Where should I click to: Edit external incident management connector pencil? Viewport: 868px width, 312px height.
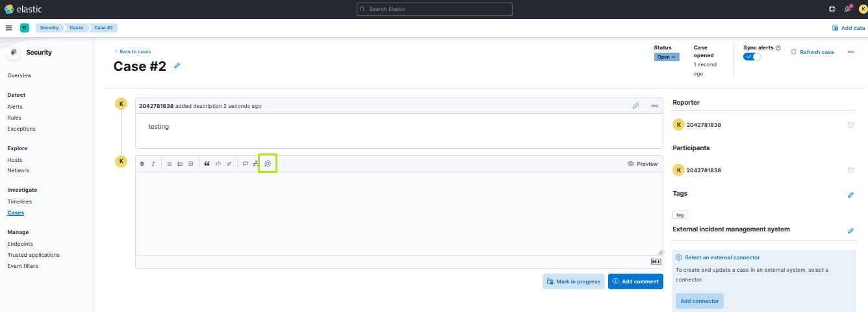pos(851,230)
